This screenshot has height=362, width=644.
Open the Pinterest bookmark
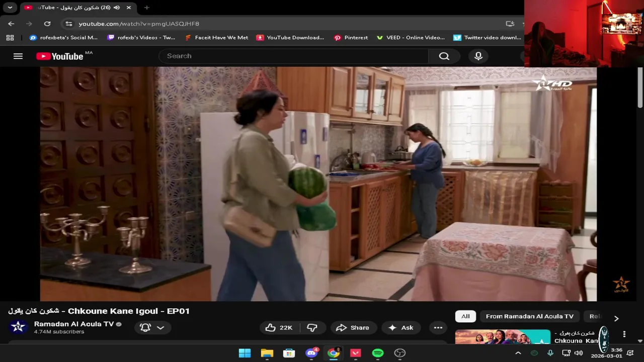[351, 38]
